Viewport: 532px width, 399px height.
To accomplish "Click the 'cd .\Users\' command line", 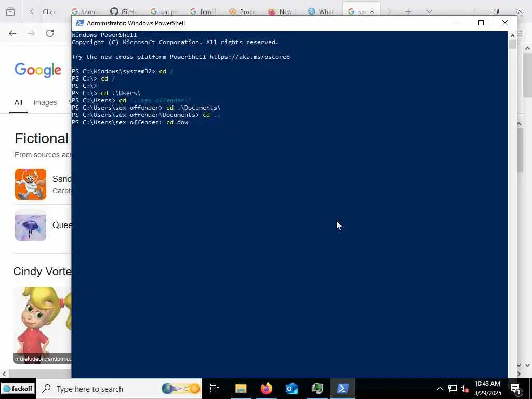I will pyautogui.click(x=121, y=93).
